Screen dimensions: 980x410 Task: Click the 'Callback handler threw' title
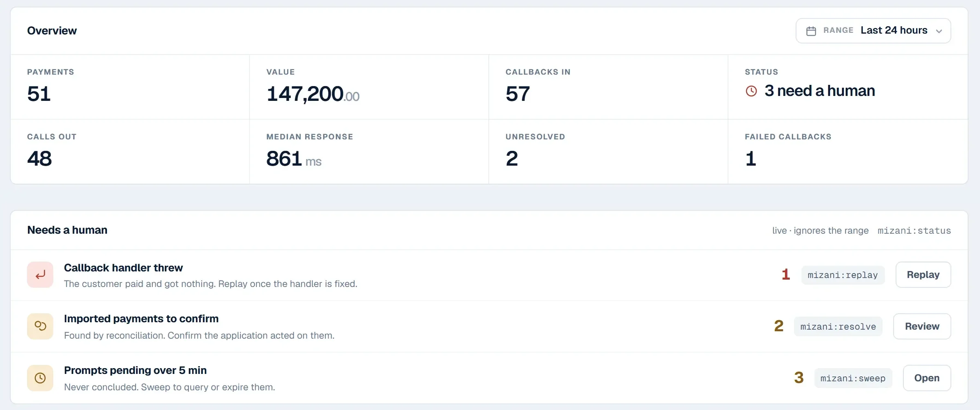coord(123,268)
